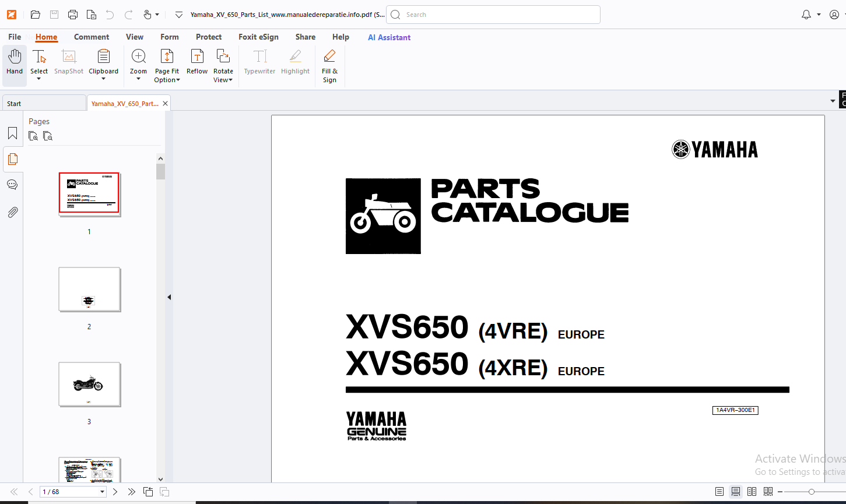Switch to facing pages view mode
Screen dimensions: 846x504
click(x=752, y=492)
